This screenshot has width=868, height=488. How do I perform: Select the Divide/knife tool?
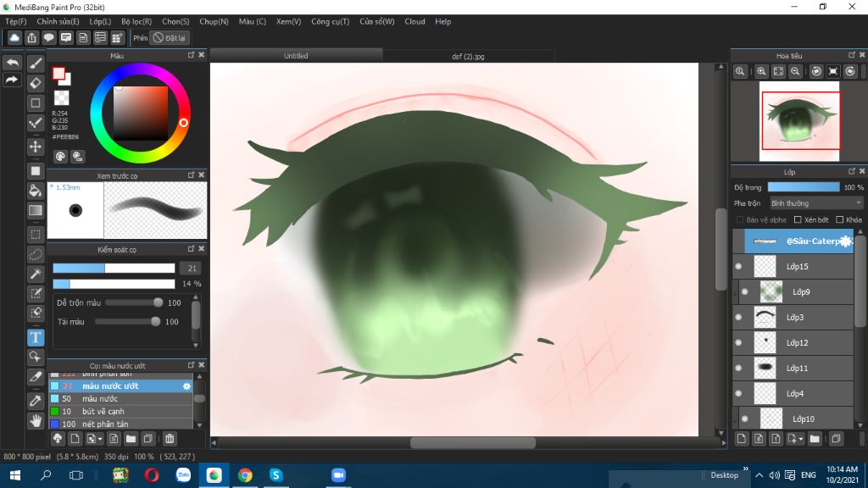36,376
